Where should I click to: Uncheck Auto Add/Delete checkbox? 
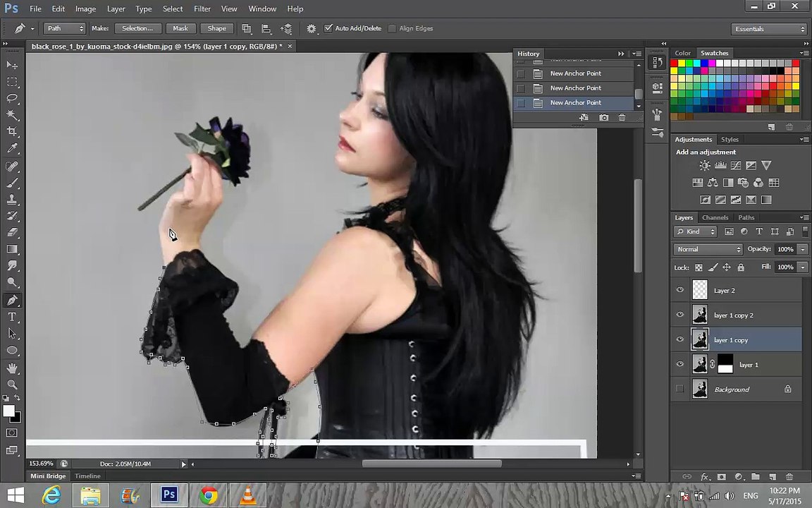(x=328, y=28)
